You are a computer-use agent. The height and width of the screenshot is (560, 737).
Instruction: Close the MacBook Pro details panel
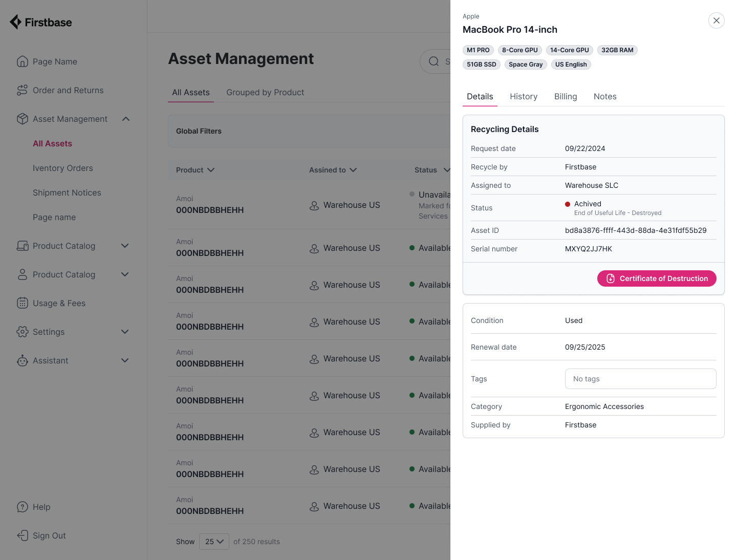[x=717, y=20]
